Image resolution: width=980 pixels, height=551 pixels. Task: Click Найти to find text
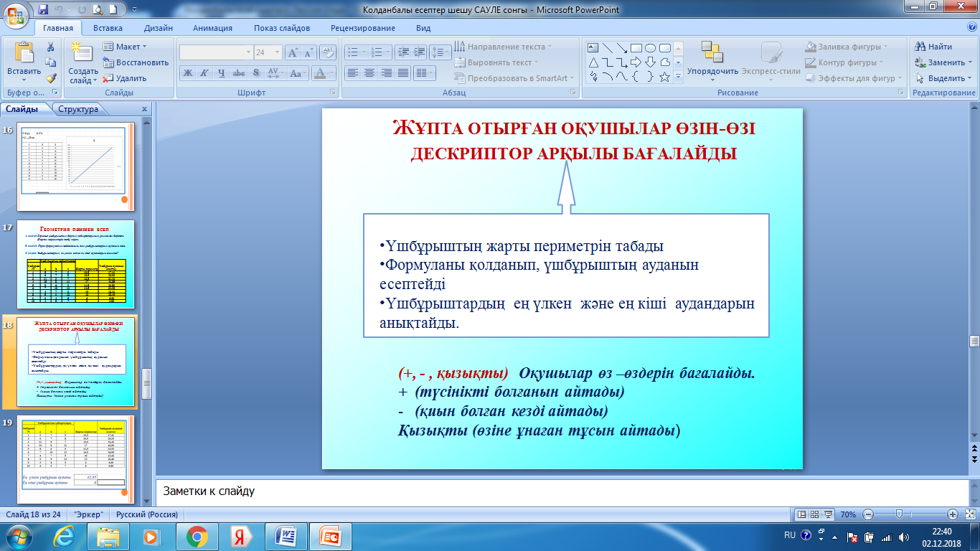[933, 47]
